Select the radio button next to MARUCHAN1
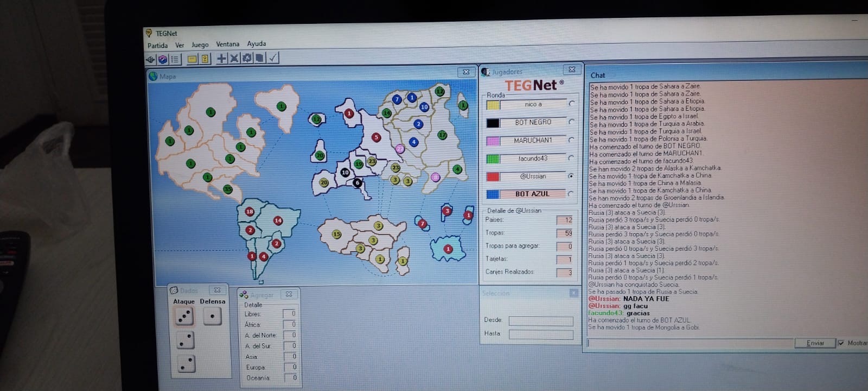Viewport: 868px width, 391px height. (x=571, y=140)
